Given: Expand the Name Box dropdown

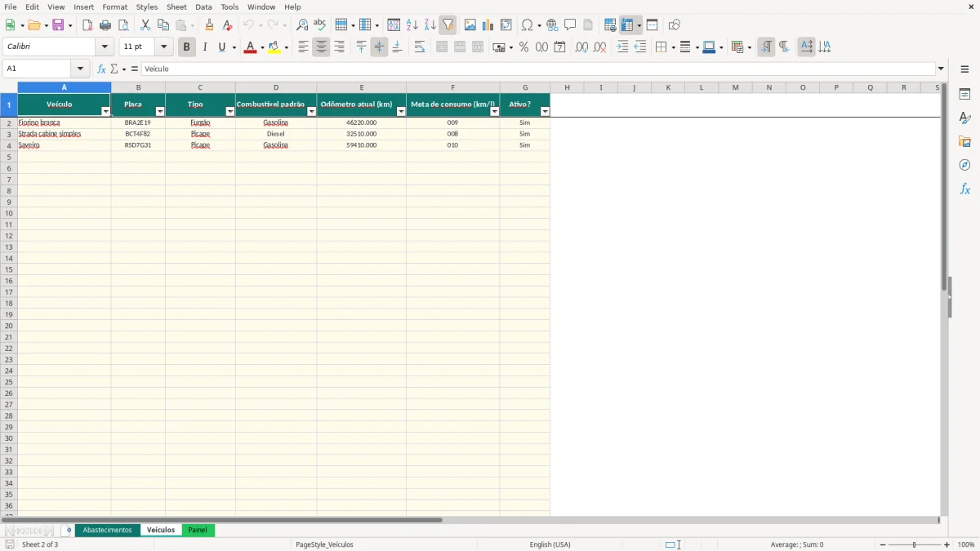Looking at the screenshot, I should (x=80, y=69).
